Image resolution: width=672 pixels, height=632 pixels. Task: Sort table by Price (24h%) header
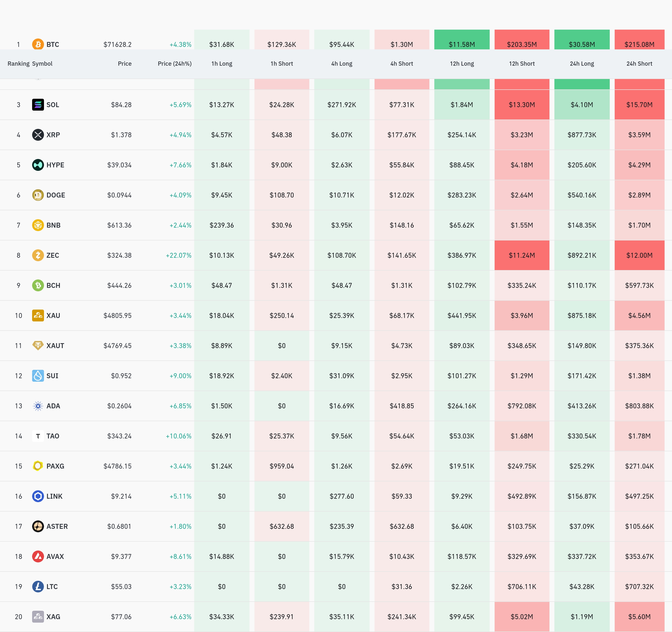pyautogui.click(x=174, y=63)
